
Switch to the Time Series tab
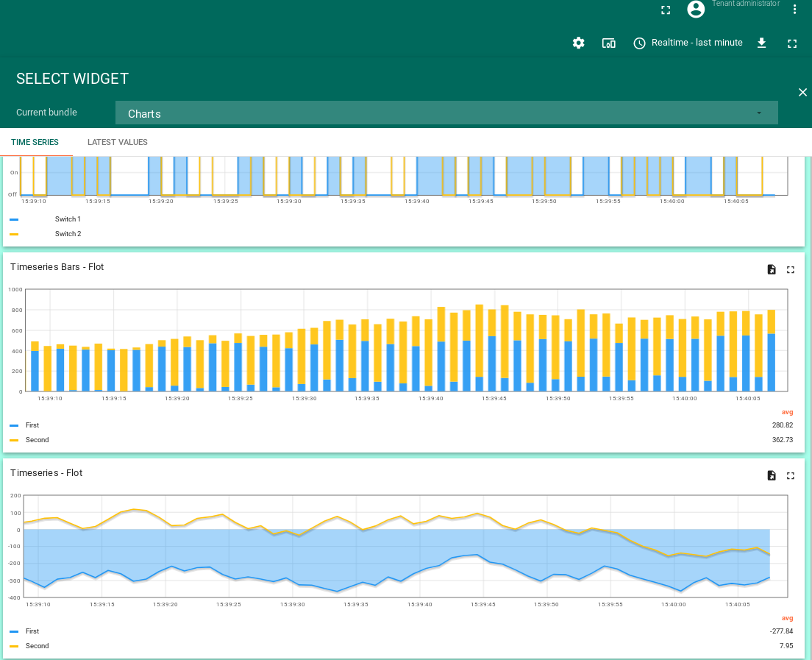(x=35, y=142)
